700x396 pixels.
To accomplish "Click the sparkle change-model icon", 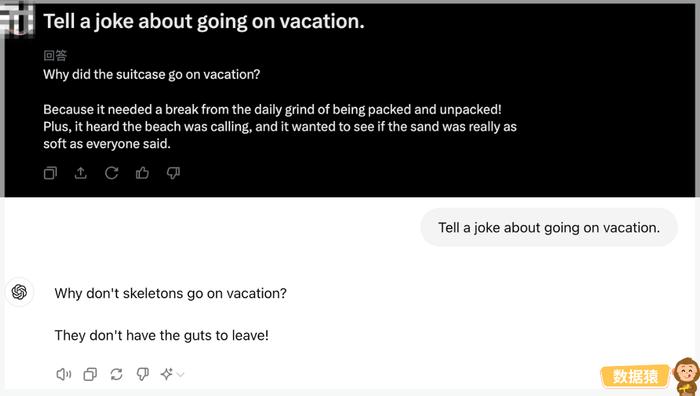I will (167, 374).
